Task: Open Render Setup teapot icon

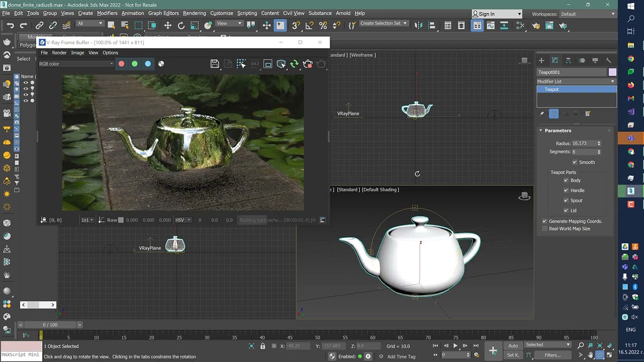Action: 536,25
